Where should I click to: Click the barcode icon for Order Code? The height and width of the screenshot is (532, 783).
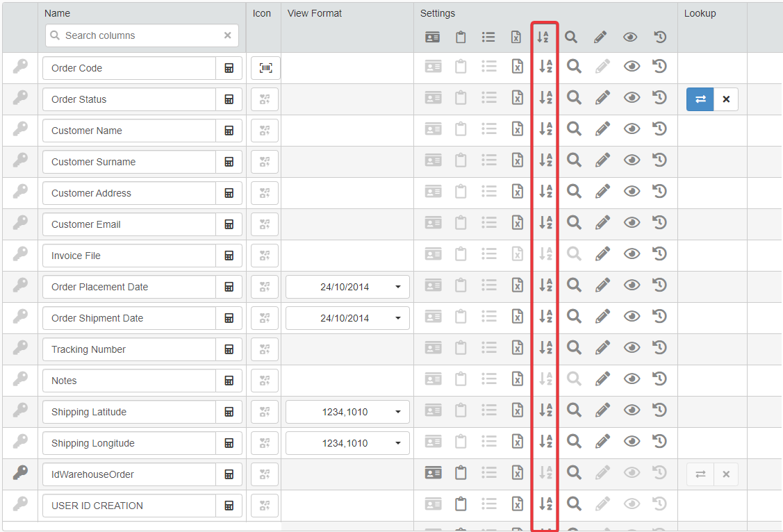265,68
